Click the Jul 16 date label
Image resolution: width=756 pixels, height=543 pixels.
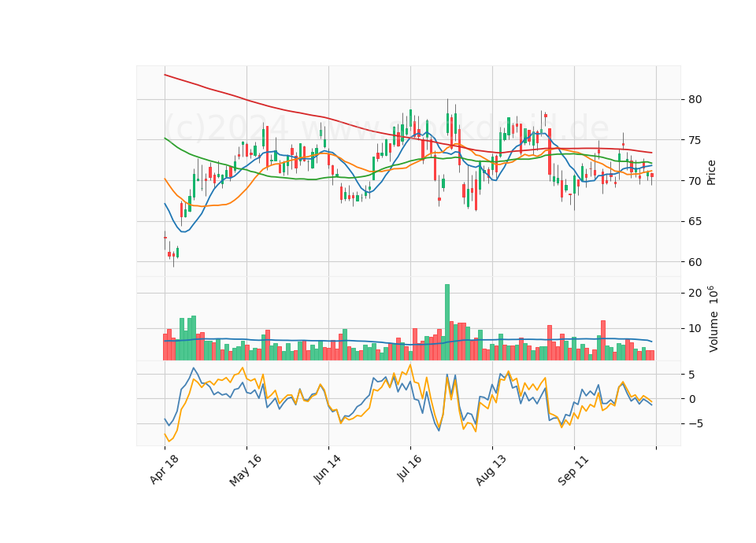pyautogui.click(x=409, y=468)
